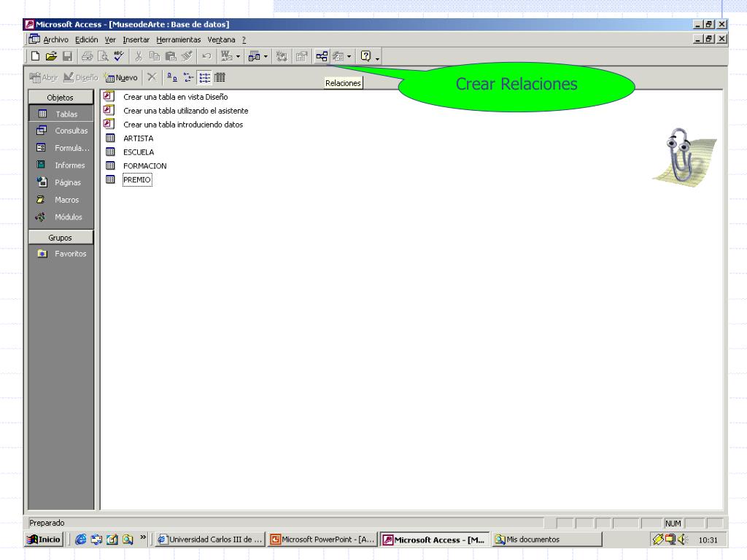Open the Relaciones (Relationships) toolbar icon
Viewport: 747px width, 560px height.
coord(322,56)
